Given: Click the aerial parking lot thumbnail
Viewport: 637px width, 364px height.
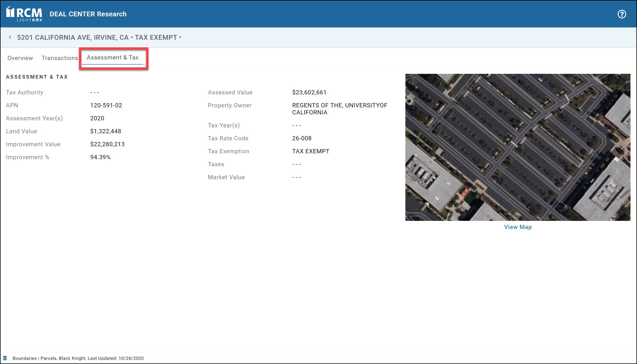Looking at the screenshot, I should (518, 147).
